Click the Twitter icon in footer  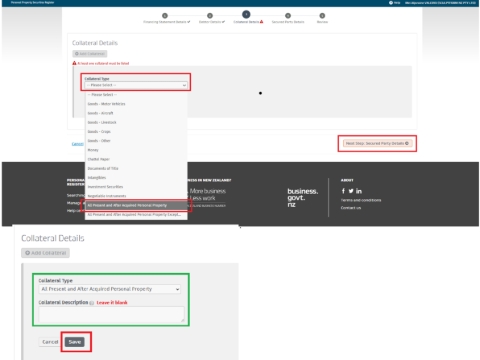click(x=351, y=191)
